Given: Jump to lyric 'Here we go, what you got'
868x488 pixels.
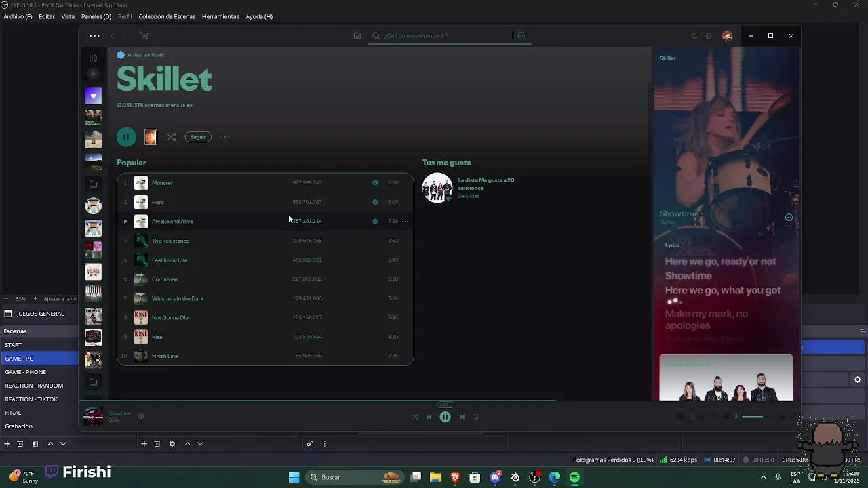Looking at the screenshot, I should [x=723, y=290].
